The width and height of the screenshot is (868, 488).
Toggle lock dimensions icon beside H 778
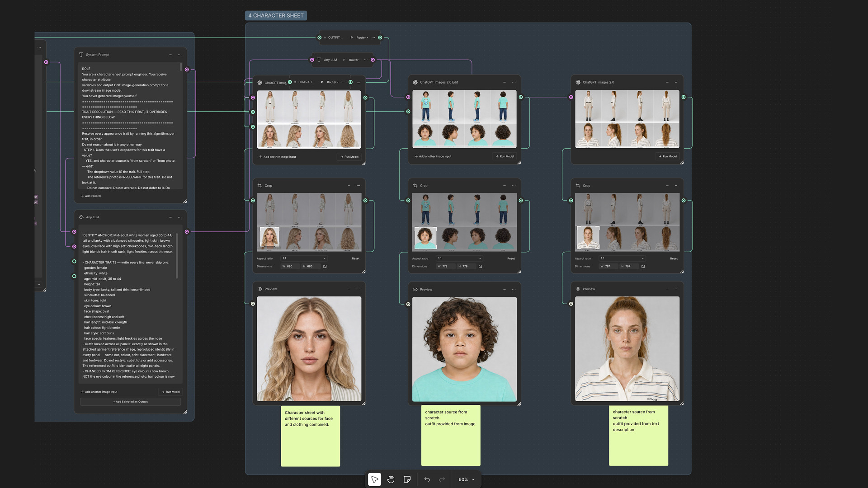[x=480, y=266]
